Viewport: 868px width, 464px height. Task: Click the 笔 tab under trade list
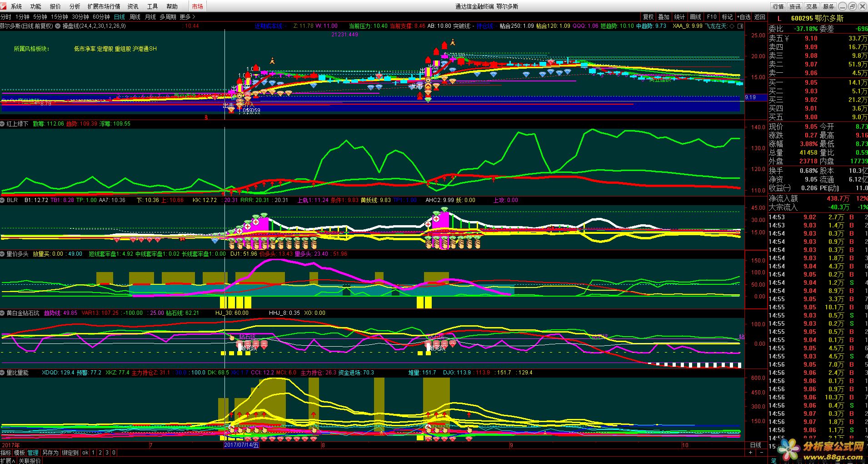coord(773,460)
